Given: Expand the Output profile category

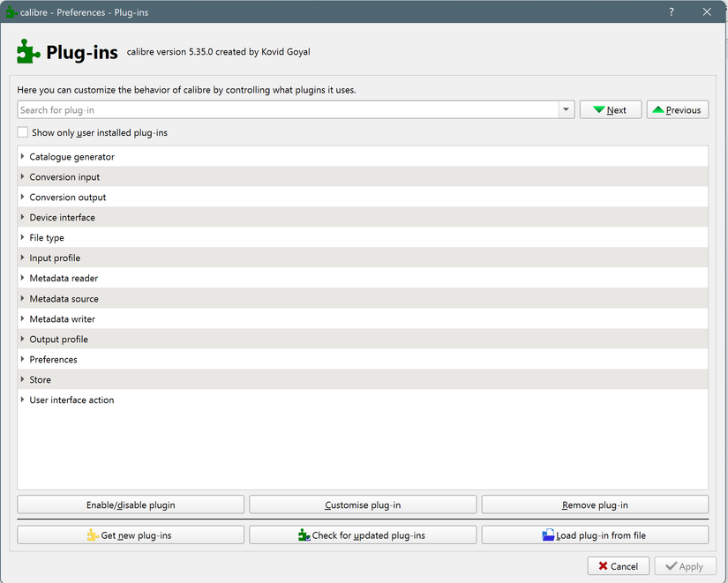Looking at the screenshot, I should pos(22,339).
